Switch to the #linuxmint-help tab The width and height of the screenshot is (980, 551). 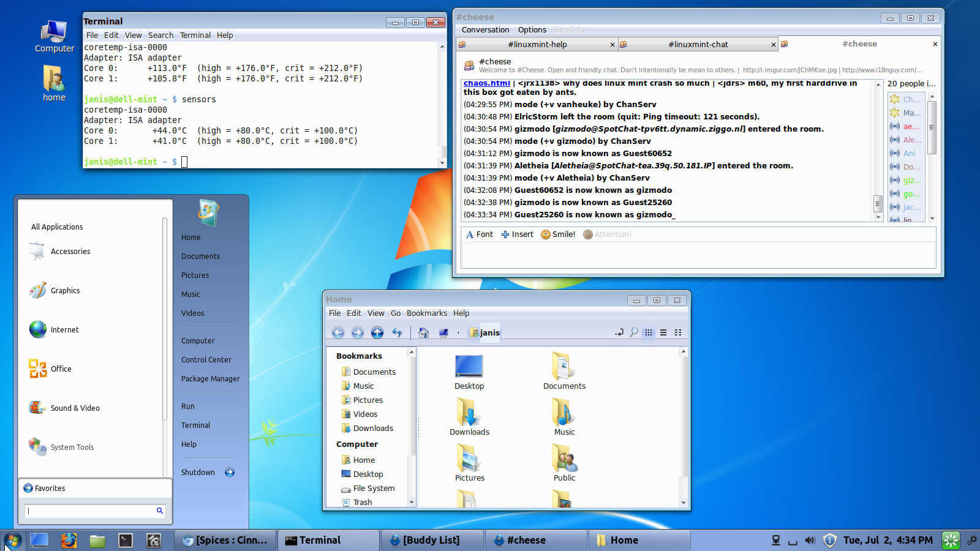(x=537, y=44)
